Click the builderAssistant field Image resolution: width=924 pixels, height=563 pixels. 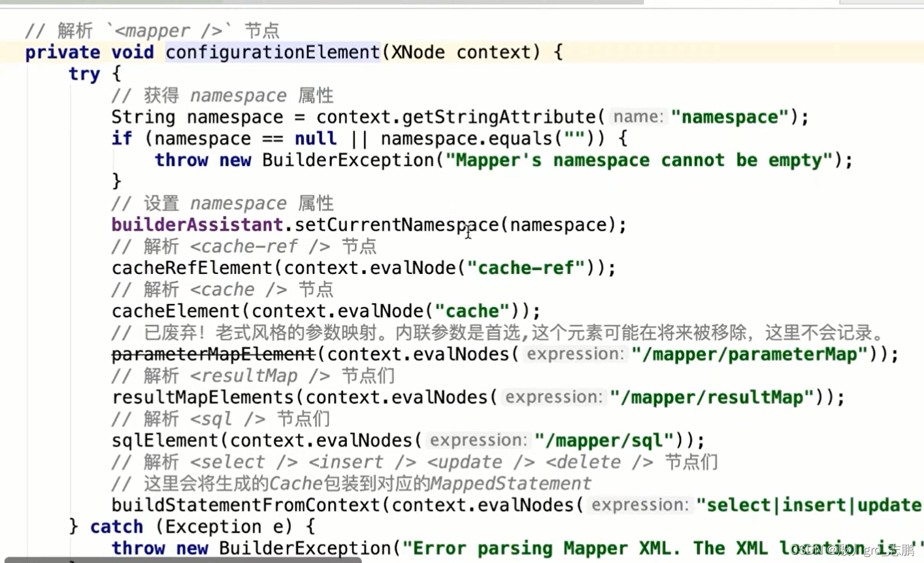[197, 225]
